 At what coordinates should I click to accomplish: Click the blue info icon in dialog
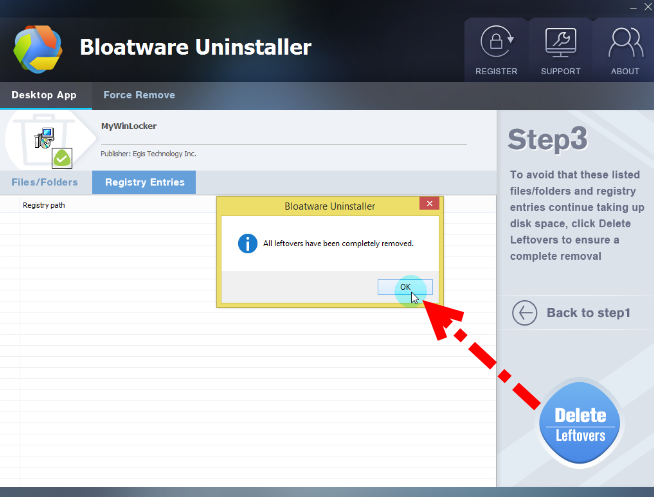(247, 243)
